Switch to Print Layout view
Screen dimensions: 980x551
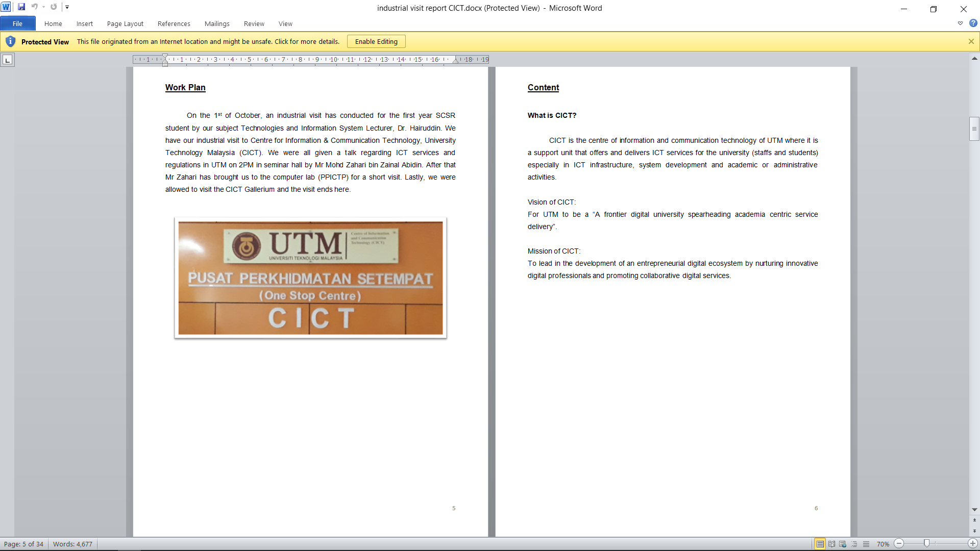point(820,544)
